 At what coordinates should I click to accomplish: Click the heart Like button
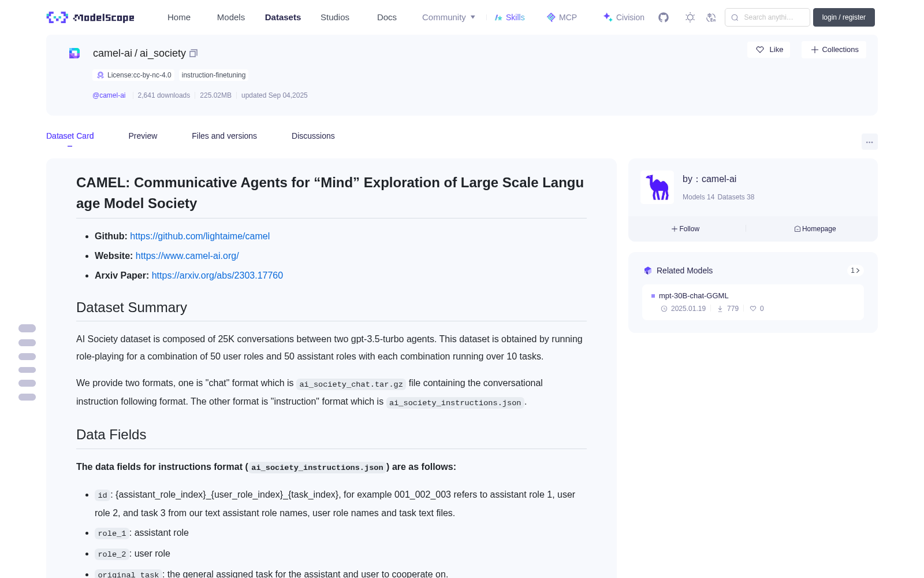769,50
